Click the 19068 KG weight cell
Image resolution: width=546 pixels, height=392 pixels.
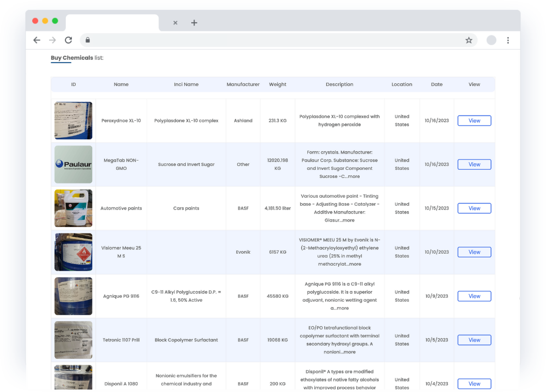coord(277,340)
